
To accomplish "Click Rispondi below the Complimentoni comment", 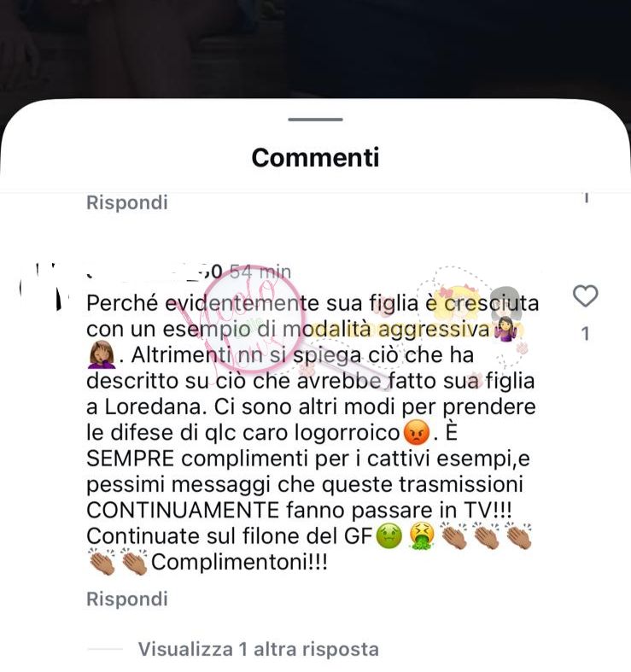I will (x=127, y=599).
